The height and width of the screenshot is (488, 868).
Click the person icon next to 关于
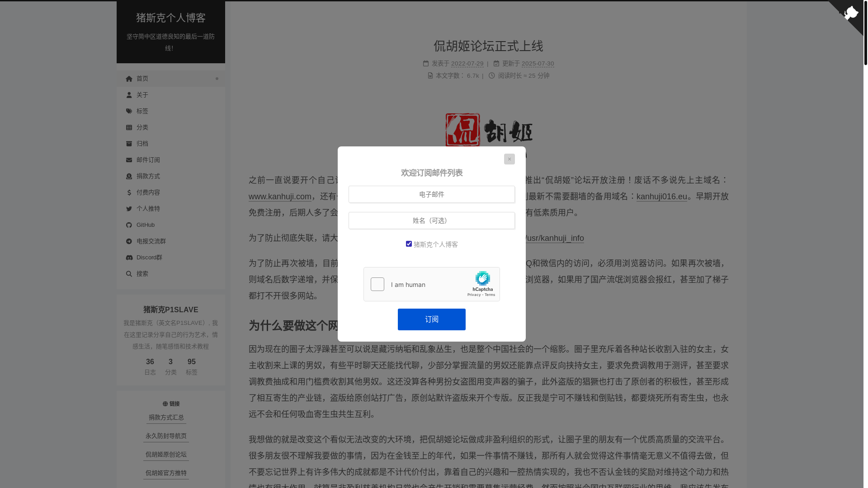pos(129,95)
